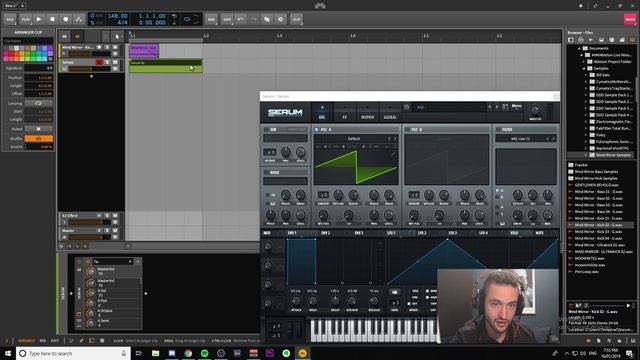
Task: Click the tempo value 148.00
Action: (118, 16)
